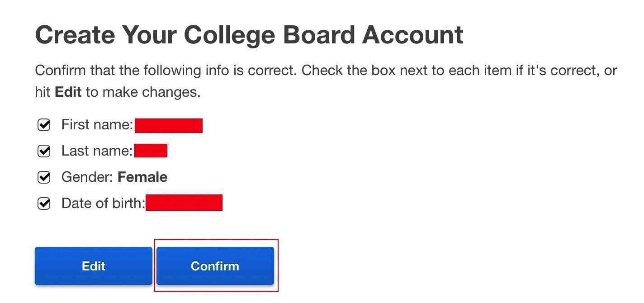Click the "First name:" label text
The width and height of the screenshot is (644, 303).
(97, 125)
